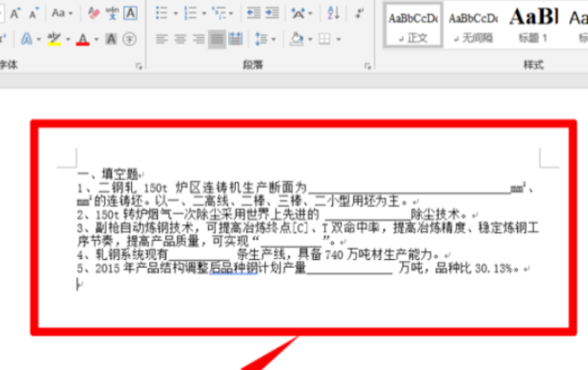Select the 标题 1 style
The height and width of the screenshot is (370, 588).
[x=532, y=25]
